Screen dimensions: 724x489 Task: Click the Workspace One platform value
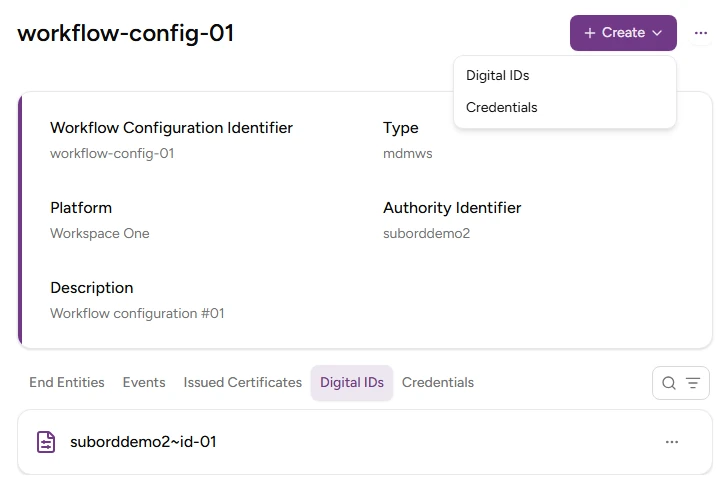tap(100, 234)
